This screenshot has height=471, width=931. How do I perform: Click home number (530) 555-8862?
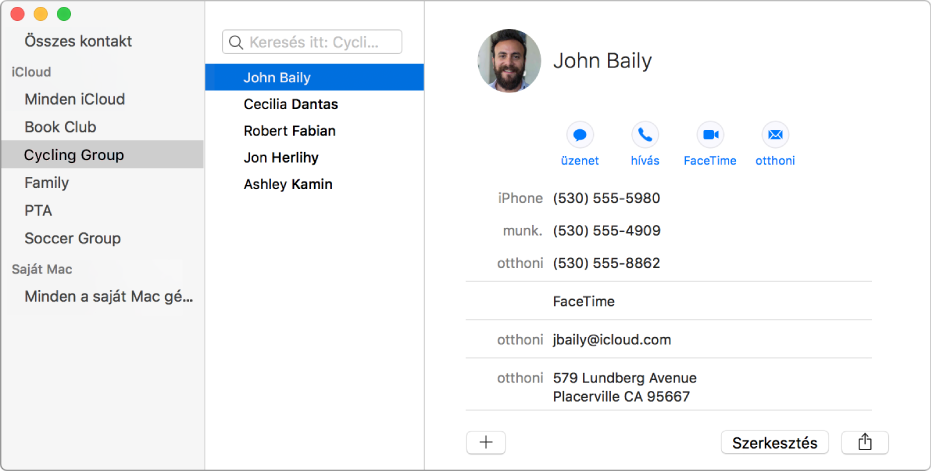click(x=606, y=263)
